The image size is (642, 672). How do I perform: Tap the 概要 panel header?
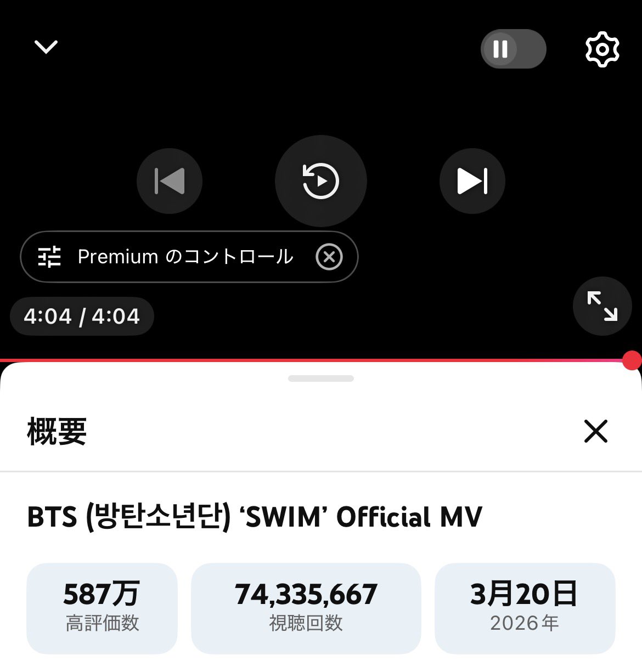click(x=57, y=431)
